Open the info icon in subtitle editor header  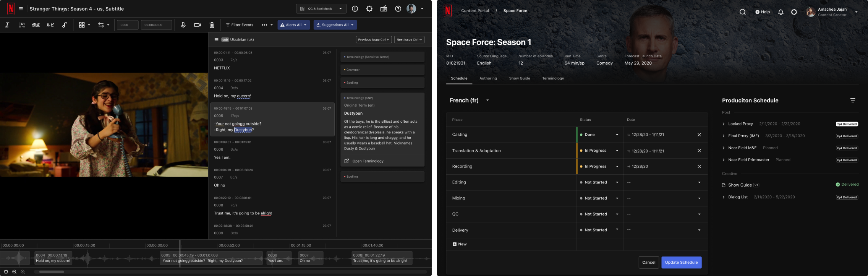[355, 9]
